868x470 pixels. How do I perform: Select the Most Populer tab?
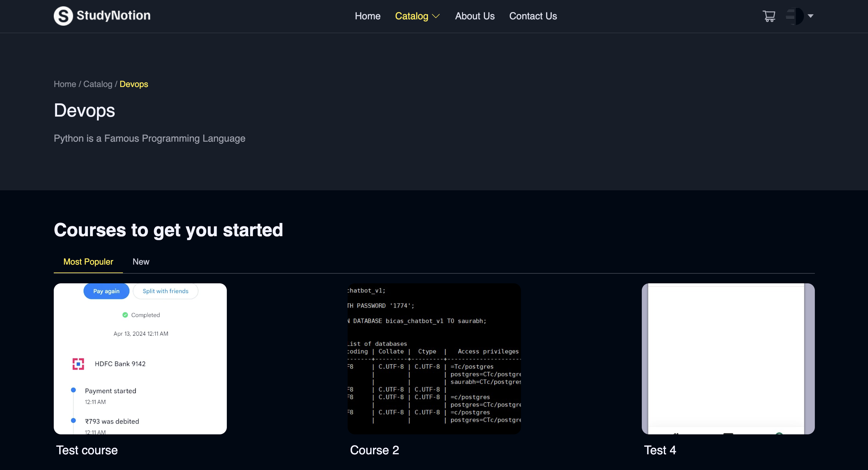pos(88,262)
